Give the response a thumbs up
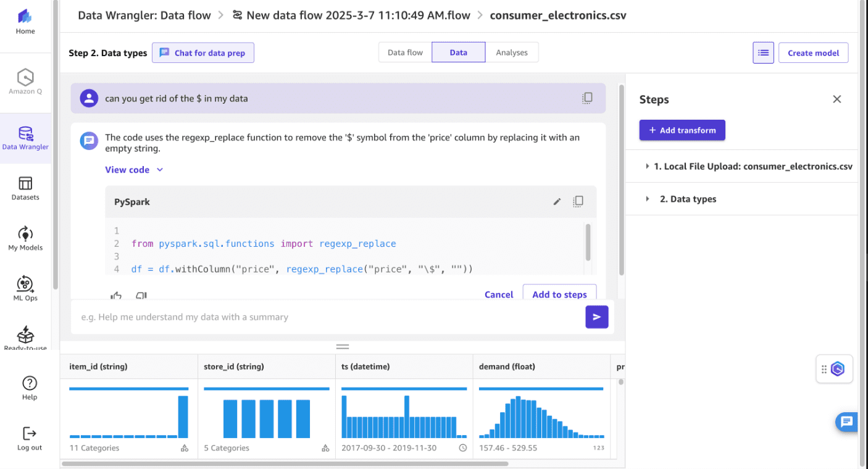This screenshot has height=469, width=868. [116, 295]
